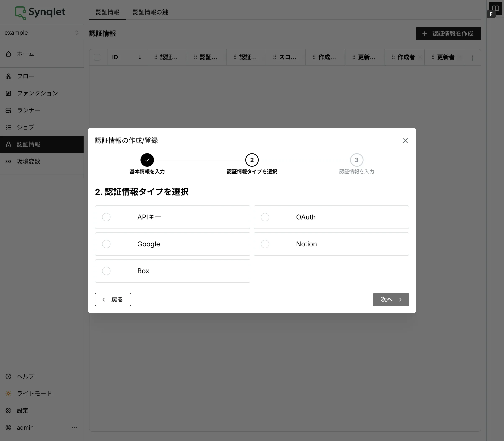Expand the example workspace selector
The image size is (504, 441).
[42, 33]
